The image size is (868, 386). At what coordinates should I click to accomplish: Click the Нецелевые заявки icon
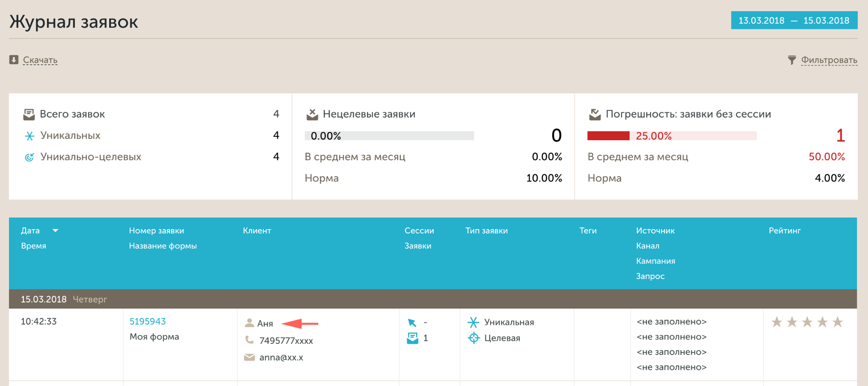pyautogui.click(x=312, y=114)
